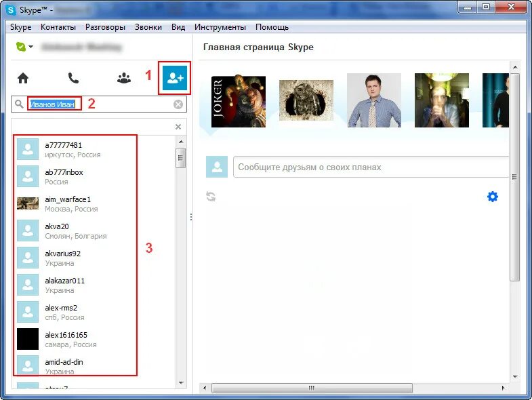Click your own avatar beside mood field
The width and height of the screenshot is (532, 400).
coord(217,167)
